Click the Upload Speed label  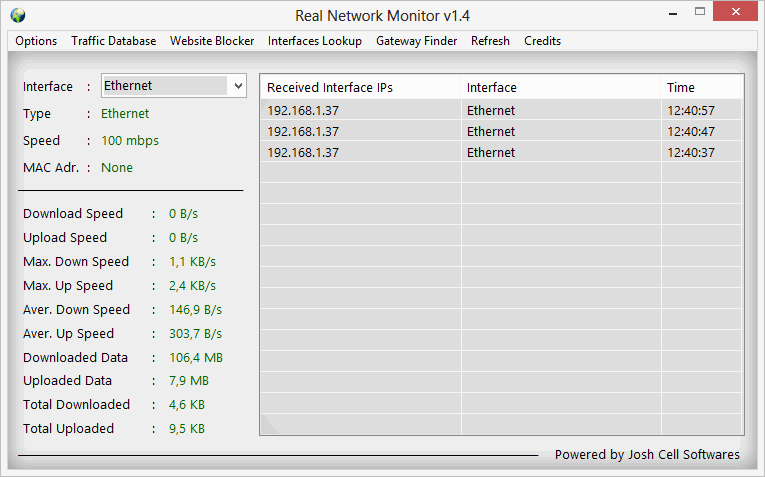pos(65,238)
